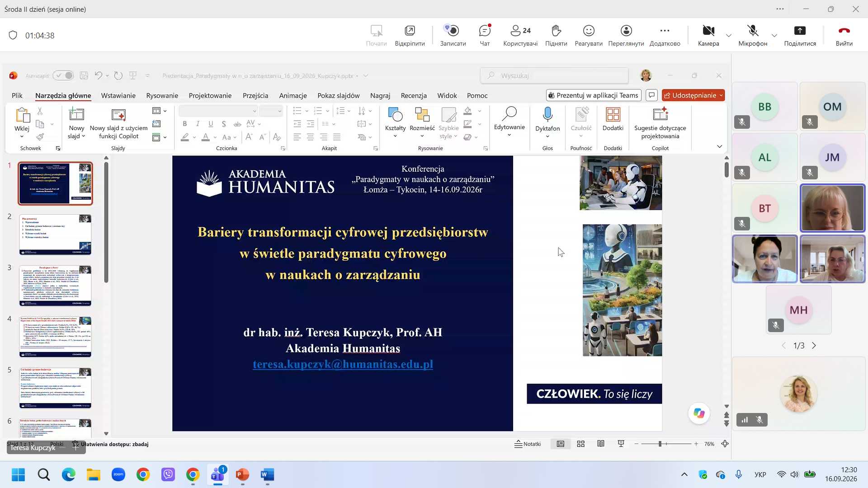Image resolution: width=868 pixels, height=488 pixels.
Task: Open the Реагувати reactions icon
Action: point(589,35)
